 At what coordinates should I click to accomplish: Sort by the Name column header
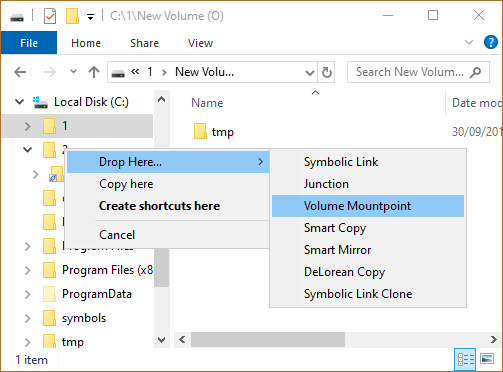point(207,103)
